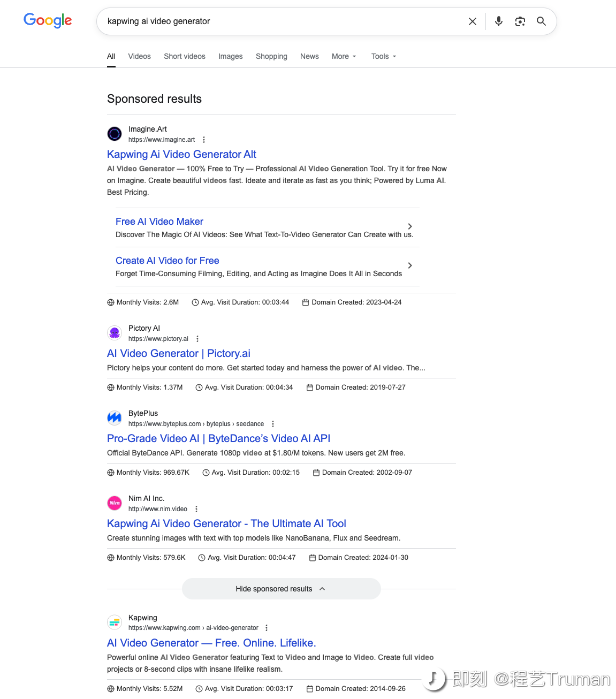Expand Create AI Video for Free chevron

(x=410, y=265)
